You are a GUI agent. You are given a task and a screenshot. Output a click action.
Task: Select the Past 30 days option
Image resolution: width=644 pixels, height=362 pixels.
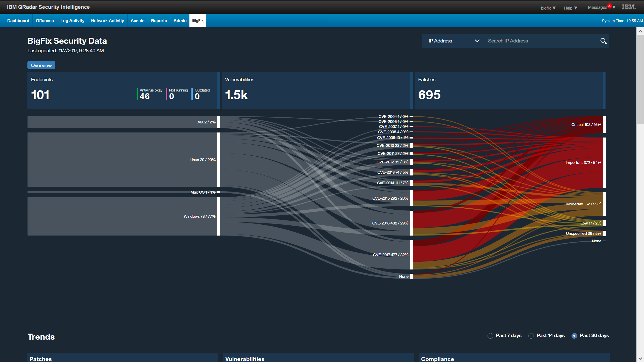[574, 336]
